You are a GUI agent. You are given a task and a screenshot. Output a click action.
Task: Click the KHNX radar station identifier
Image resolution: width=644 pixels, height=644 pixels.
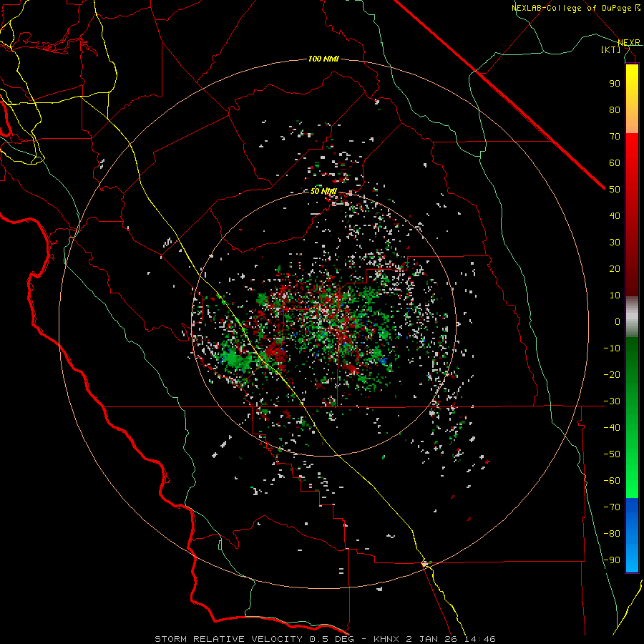(388, 639)
